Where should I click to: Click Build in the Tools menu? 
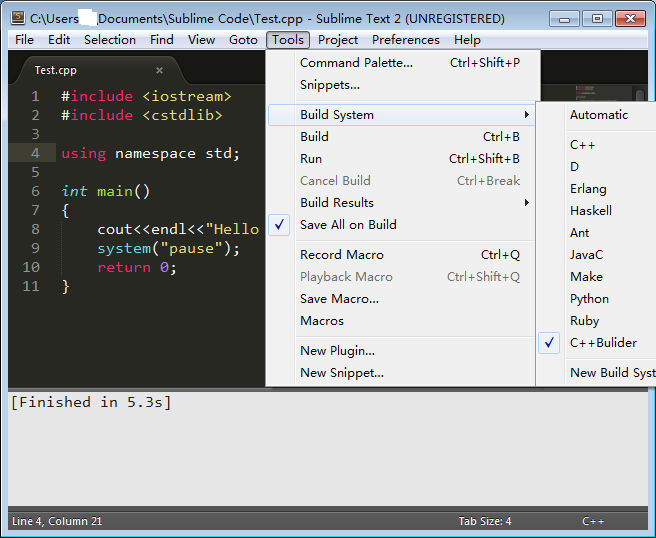[402, 137]
